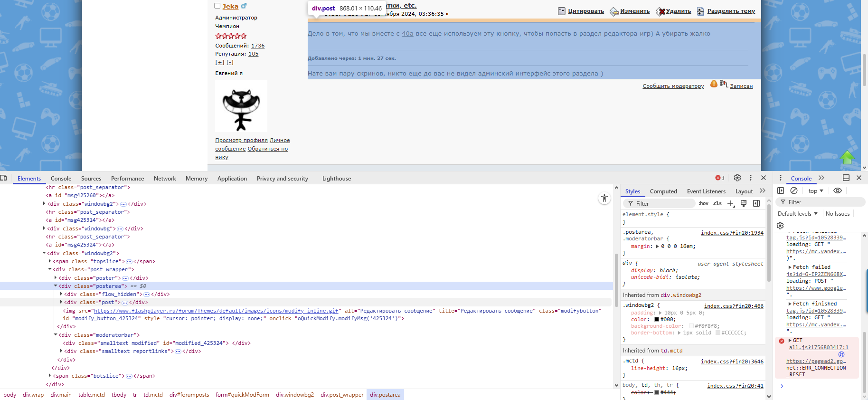Viewport: 868px width, 400px height.
Task: Clear the console with the ban icon
Action: pyautogui.click(x=793, y=190)
